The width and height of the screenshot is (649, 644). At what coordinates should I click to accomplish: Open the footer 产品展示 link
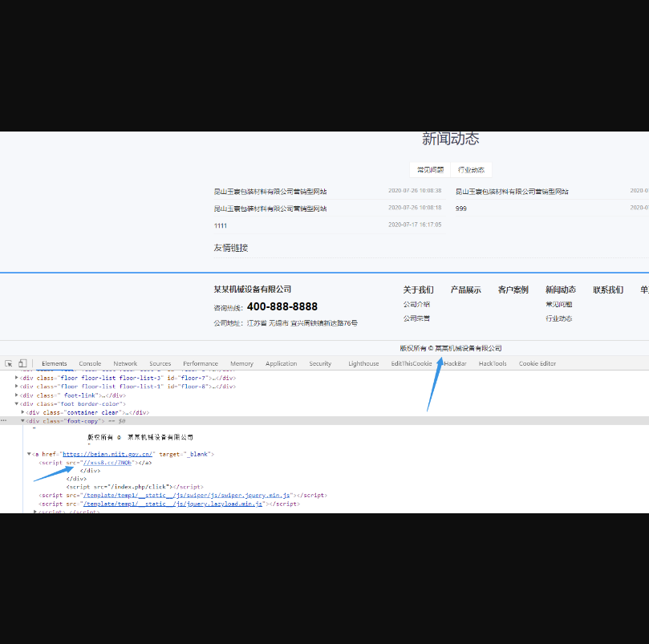pyautogui.click(x=465, y=290)
